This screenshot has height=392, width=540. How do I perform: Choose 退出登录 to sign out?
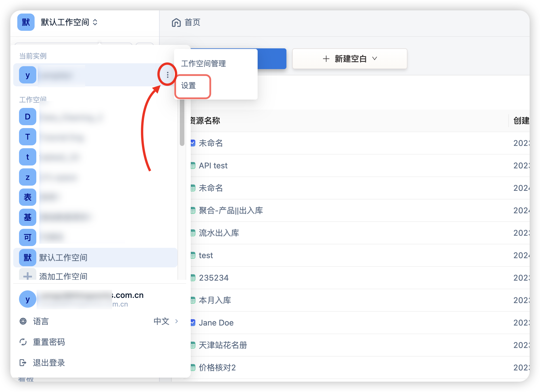point(49,363)
